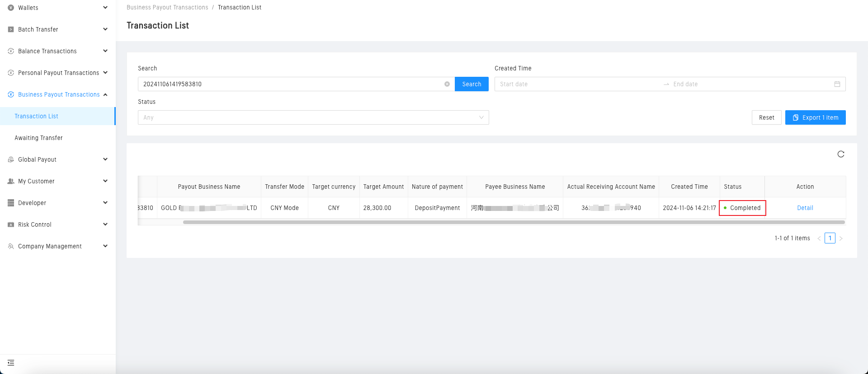
Task: Click the CNY Mode cell
Action: click(x=284, y=208)
